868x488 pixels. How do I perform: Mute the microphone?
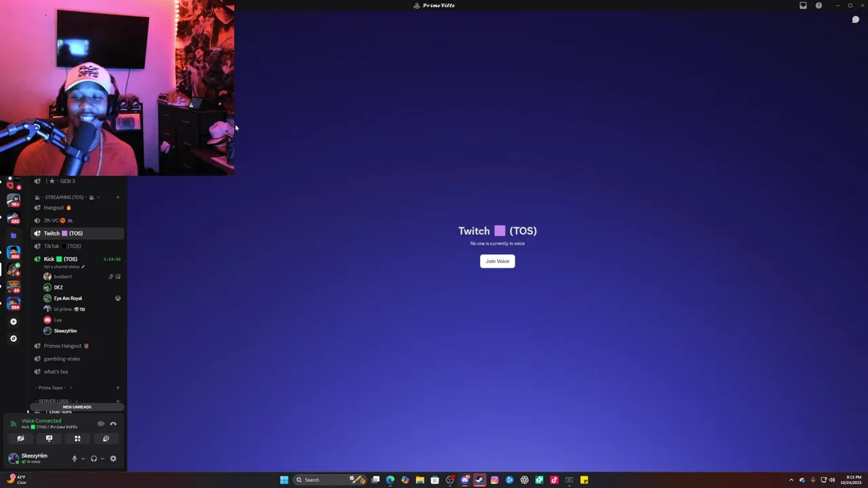(75, 459)
